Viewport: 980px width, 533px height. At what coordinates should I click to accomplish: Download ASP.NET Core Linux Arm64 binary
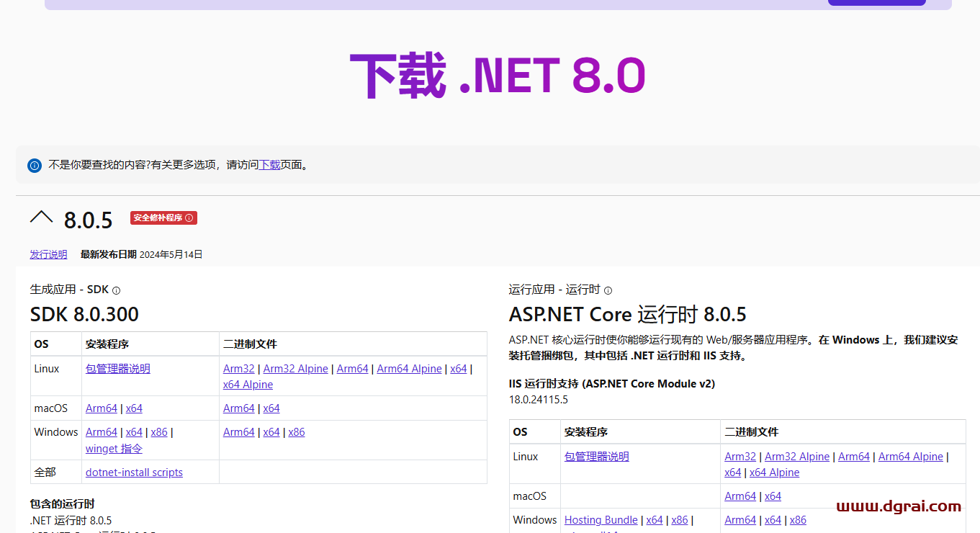854,457
